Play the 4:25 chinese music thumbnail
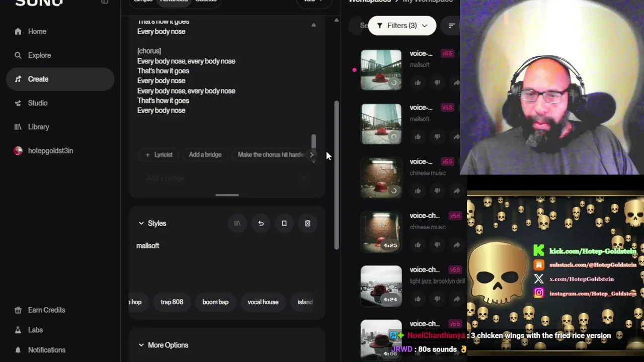 (x=381, y=232)
